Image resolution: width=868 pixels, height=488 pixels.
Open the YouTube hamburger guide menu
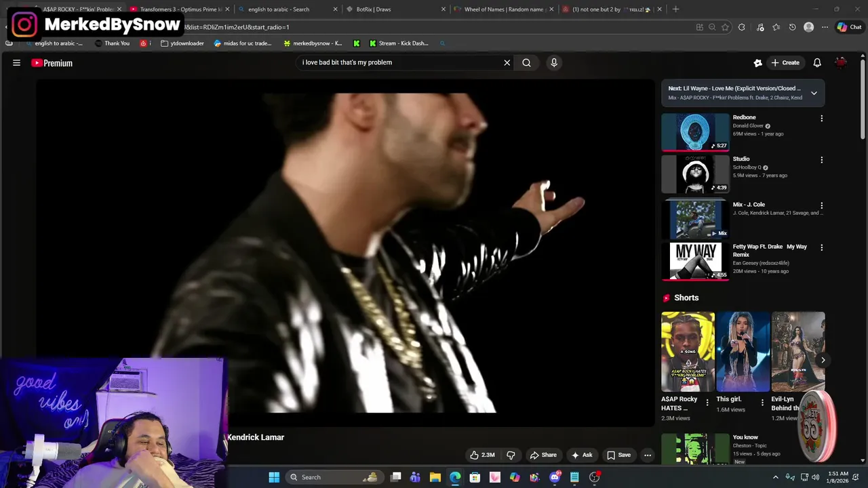tap(16, 63)
